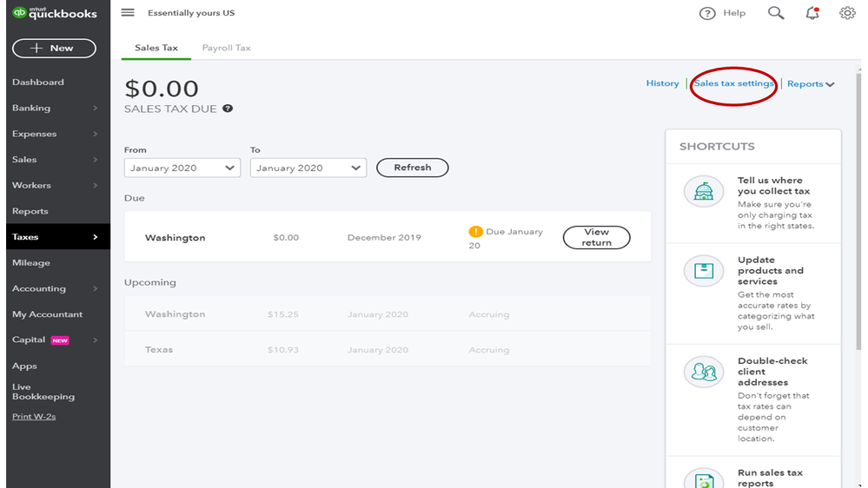The height and width of the screenshot is (488, 868).
Task: Open the Sales tax settings link
Action: [733, 83]
